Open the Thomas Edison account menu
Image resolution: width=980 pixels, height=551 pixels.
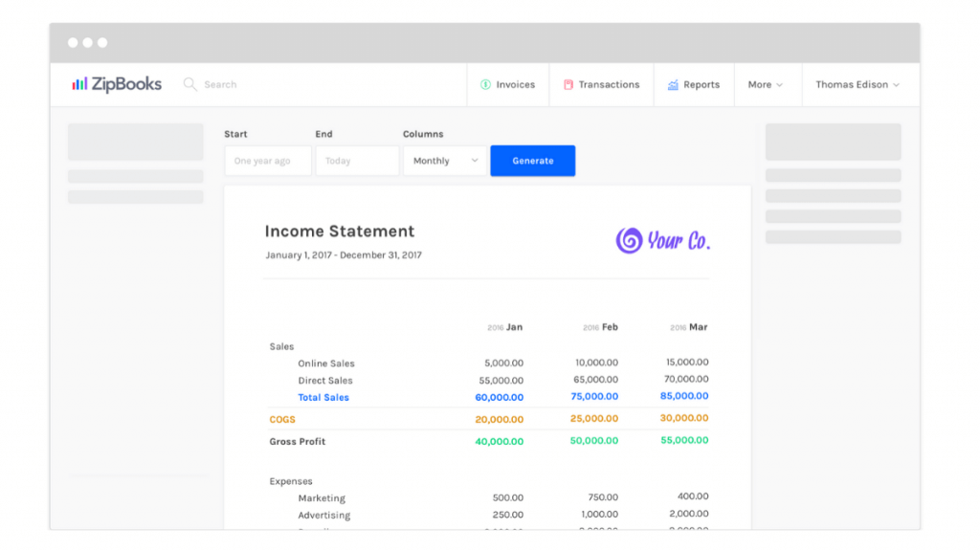coord(857,84)
